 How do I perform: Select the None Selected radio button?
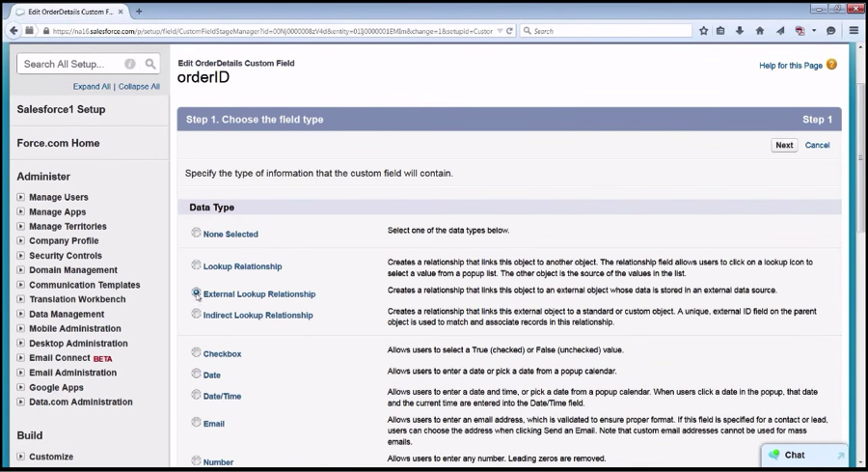[196, 233]
